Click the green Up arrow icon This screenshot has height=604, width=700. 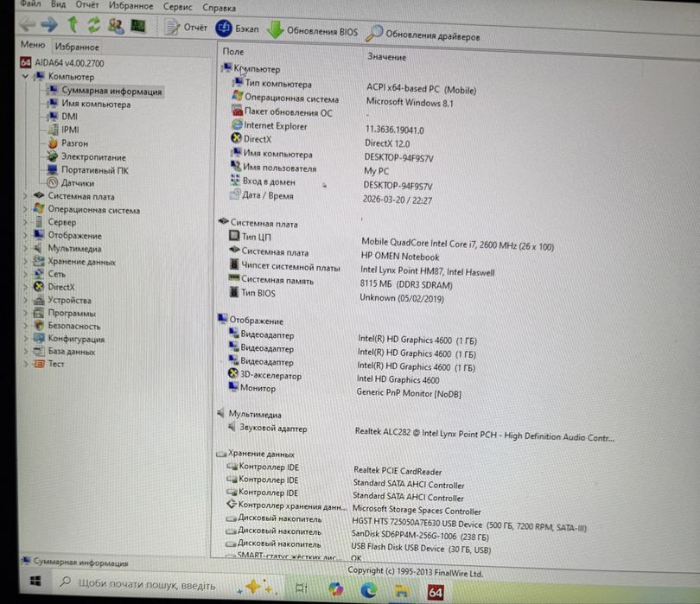coord(73,24)
